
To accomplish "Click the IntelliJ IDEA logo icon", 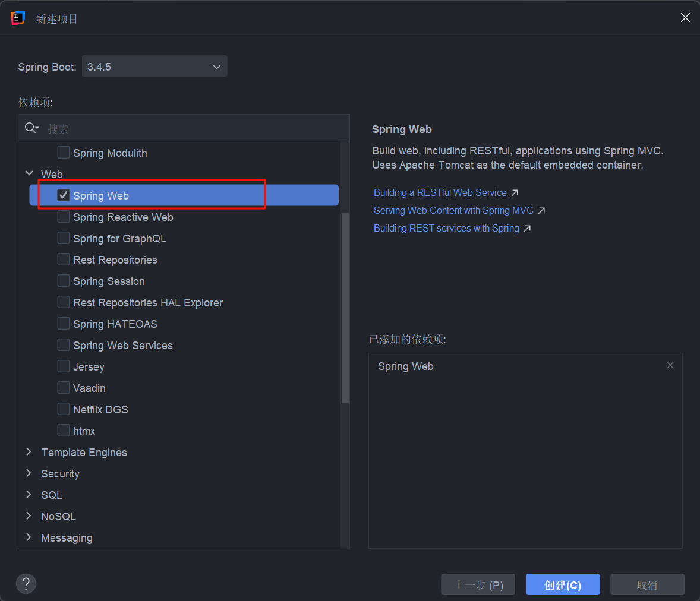I will click(17, 18).
